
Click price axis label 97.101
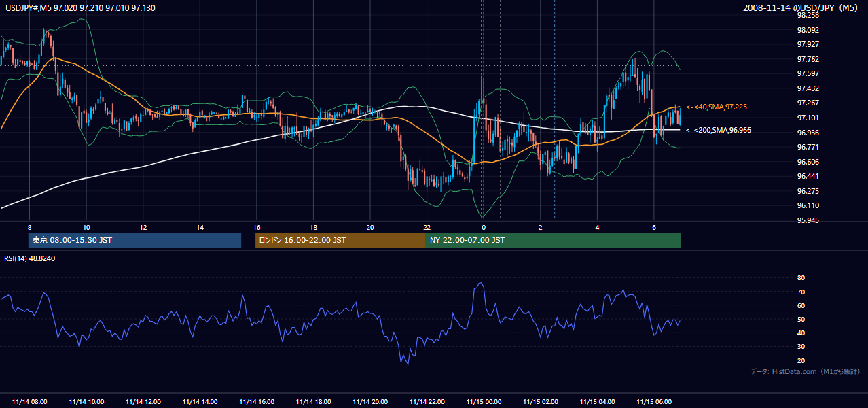click(x=808, y=118)
